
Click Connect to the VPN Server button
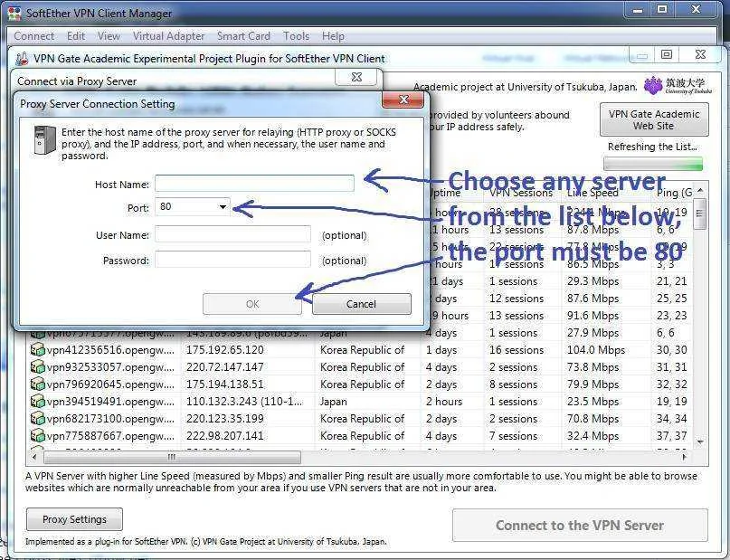pos(580,525)
